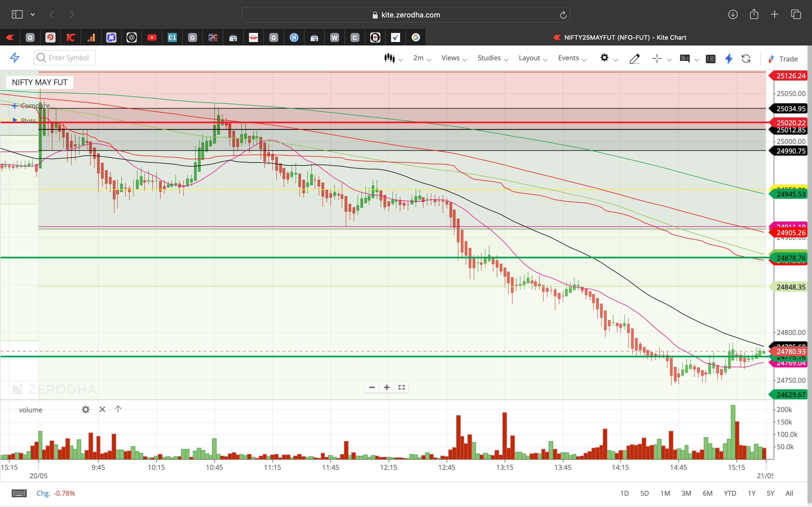Click the refresh chart icon
The height and width of the screenshot is (507, 812).
point(746,59)
